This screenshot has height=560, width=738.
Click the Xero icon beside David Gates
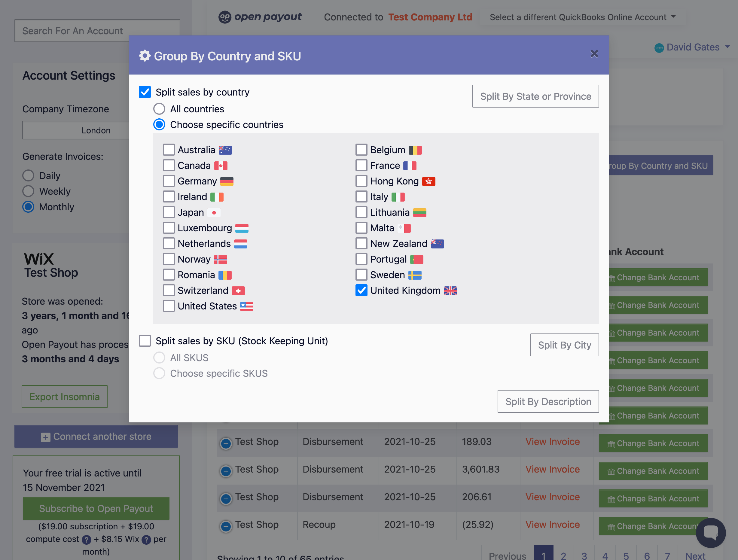pos(659,48)
